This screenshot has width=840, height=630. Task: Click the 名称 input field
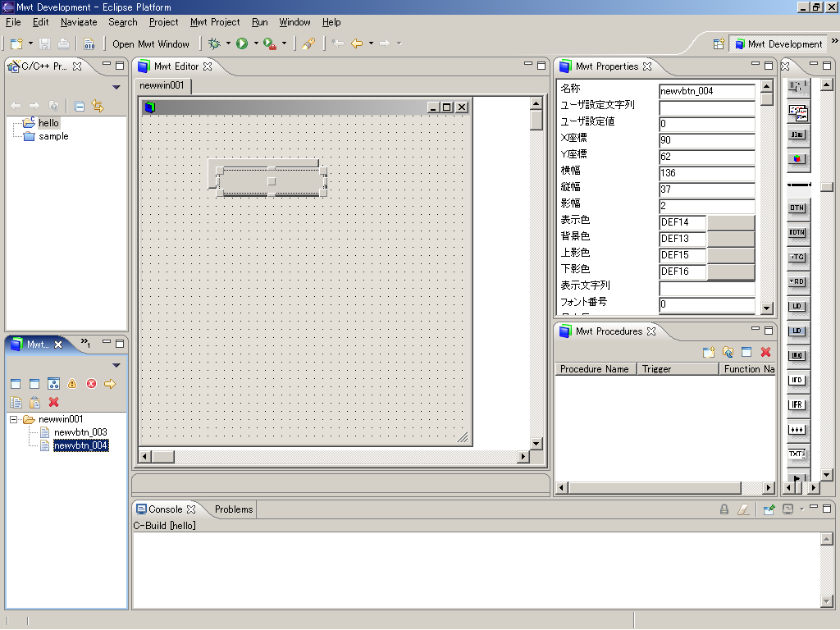[x=706, y=91]
